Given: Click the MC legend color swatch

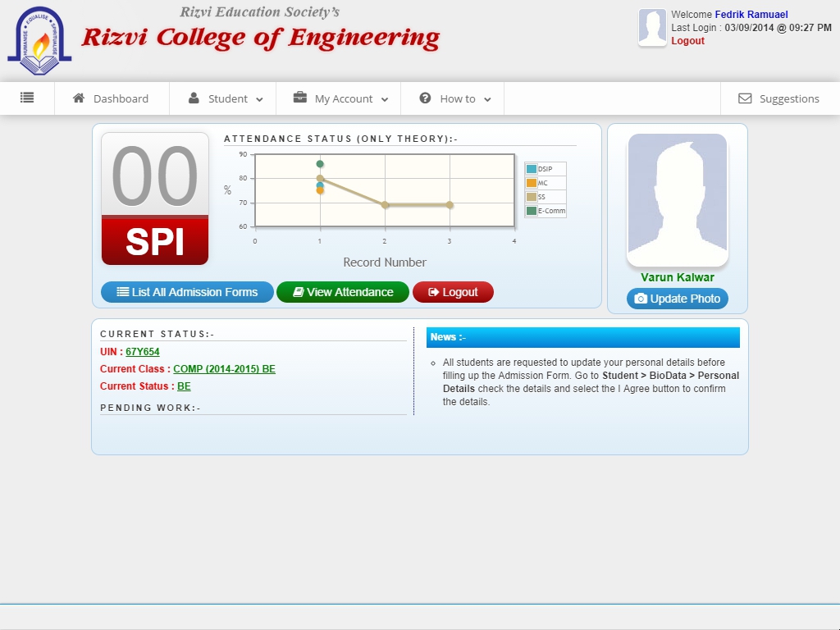Looking at the screenshot, I should tap(532, 183).
